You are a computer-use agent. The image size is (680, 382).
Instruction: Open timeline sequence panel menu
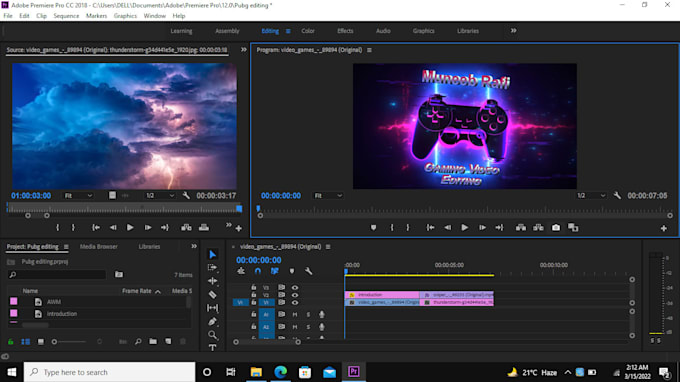[328, 247]
